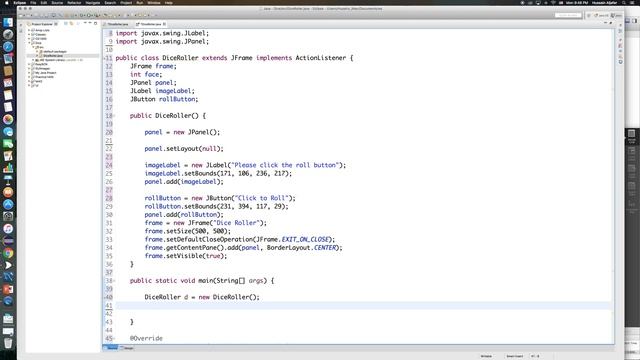This screenshot has width=640, height=360.
Task: Open Finder from the Dock
Action: 8,22
